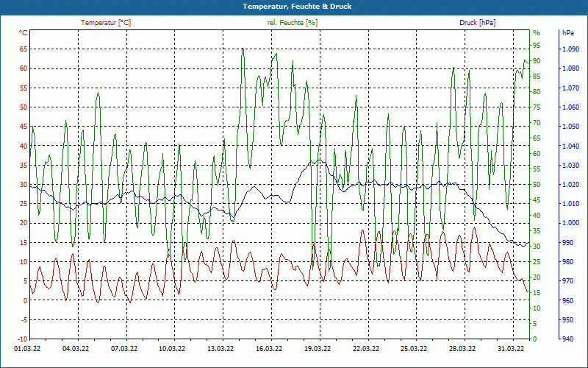Viewport: 588px width, 368px height.
Task: Click date label '13.03.22' on x-axis
Action: (x=220, y=348)
